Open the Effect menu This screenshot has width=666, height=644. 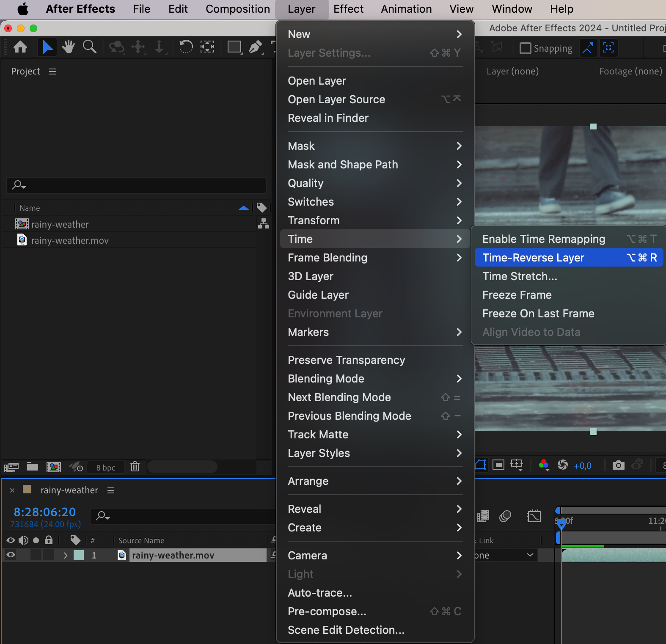pyautogui.click(x=348, y=9)
